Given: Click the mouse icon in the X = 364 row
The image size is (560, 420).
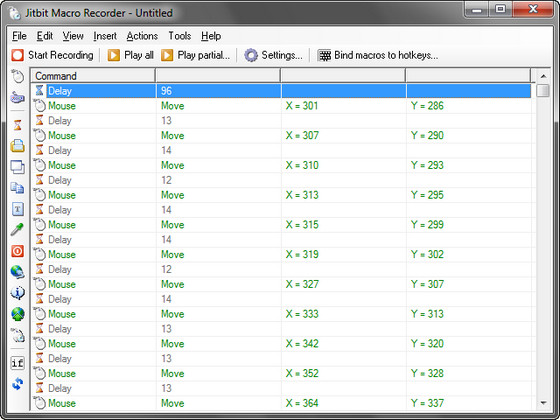Looking at the screenshot, I should pyautogui.click(x=40, y=403).
